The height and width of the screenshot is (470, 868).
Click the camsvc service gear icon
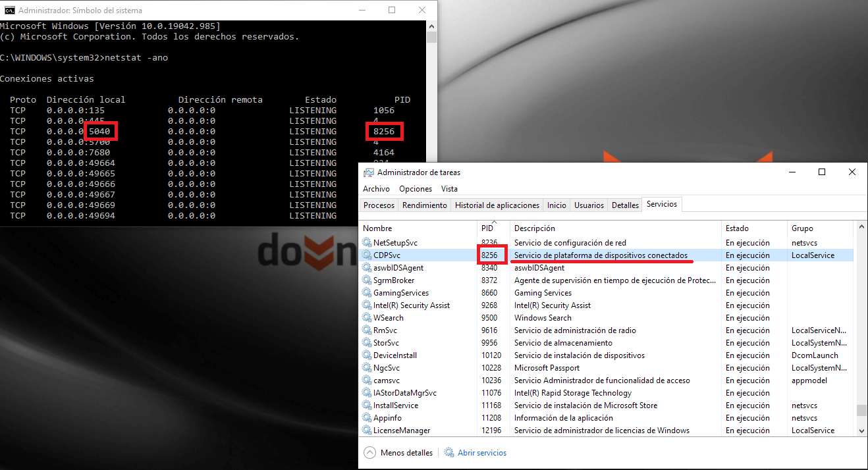pyautogui.click(x=367, y=380)
